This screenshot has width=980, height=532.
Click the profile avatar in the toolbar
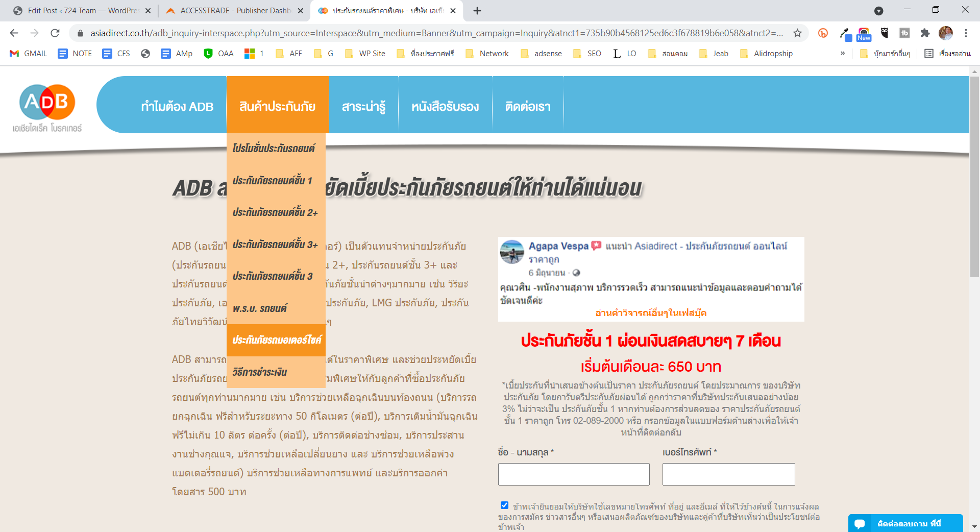946,33
